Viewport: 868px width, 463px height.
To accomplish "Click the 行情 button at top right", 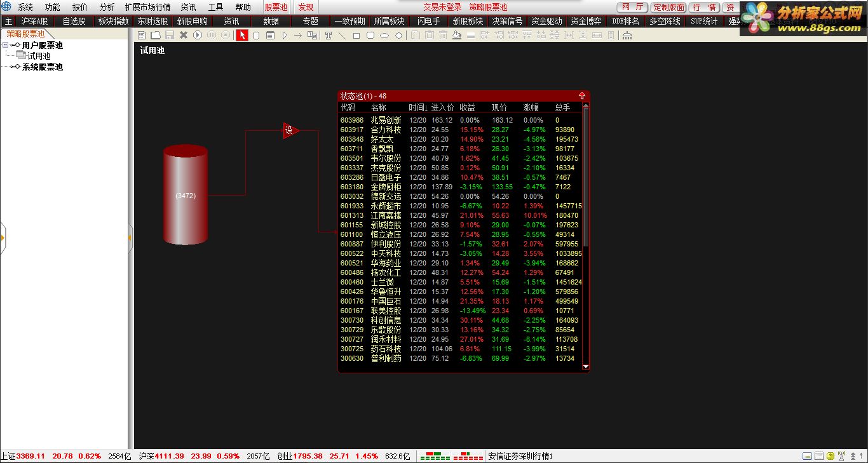I will [705, 7].
